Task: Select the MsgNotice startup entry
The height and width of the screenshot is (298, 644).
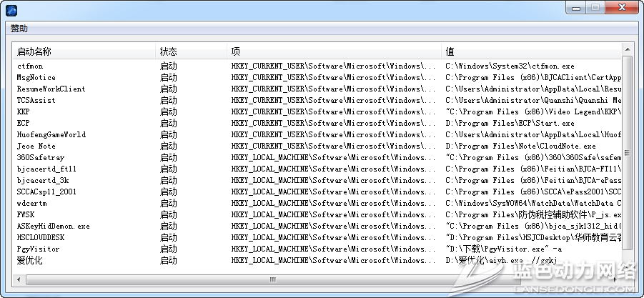Action: [x=36, y=77]
